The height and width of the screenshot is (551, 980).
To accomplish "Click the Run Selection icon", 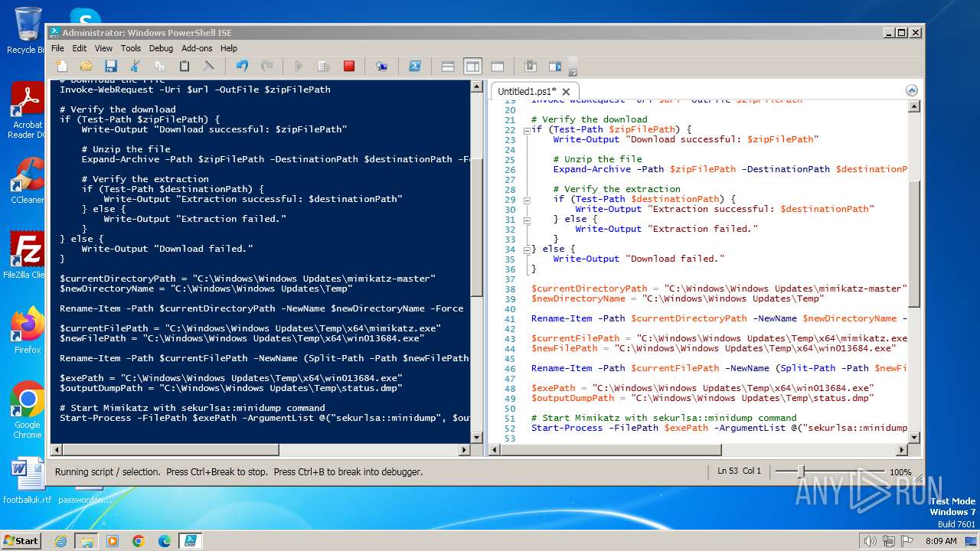I will [324, 67].
